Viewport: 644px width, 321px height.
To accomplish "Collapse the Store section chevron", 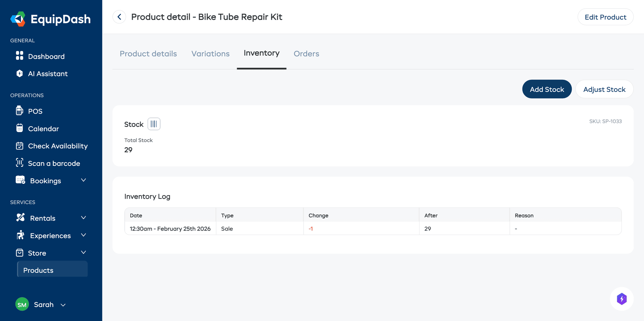I will 83,252.
